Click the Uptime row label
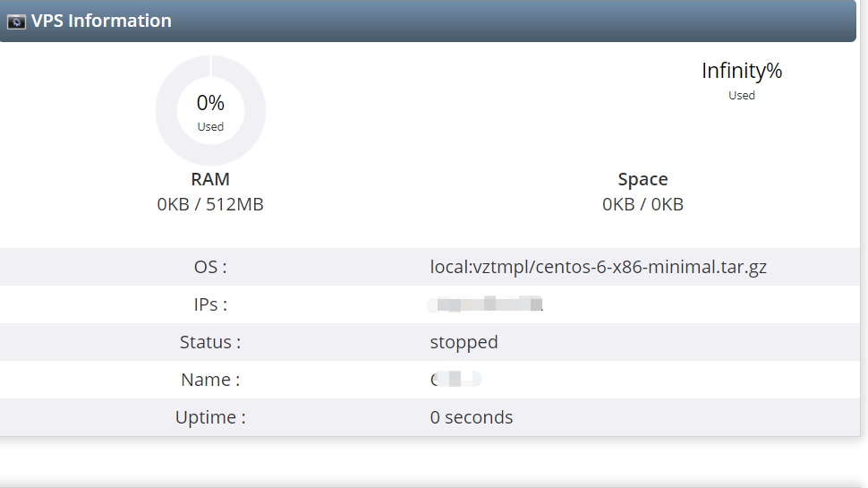The image size is (868, 488). click(210, 417)
